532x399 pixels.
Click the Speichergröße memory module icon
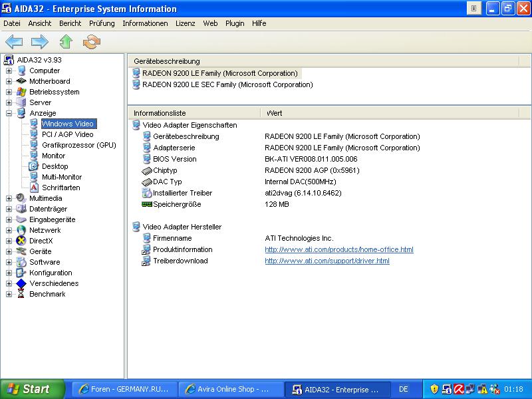146,204
